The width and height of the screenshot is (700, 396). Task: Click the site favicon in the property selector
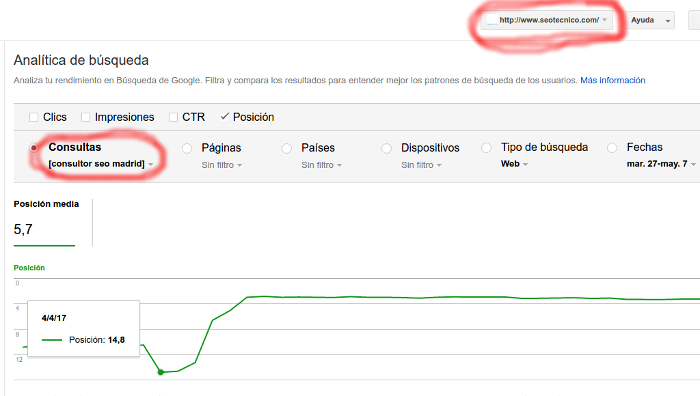click(x=492, y=21)
